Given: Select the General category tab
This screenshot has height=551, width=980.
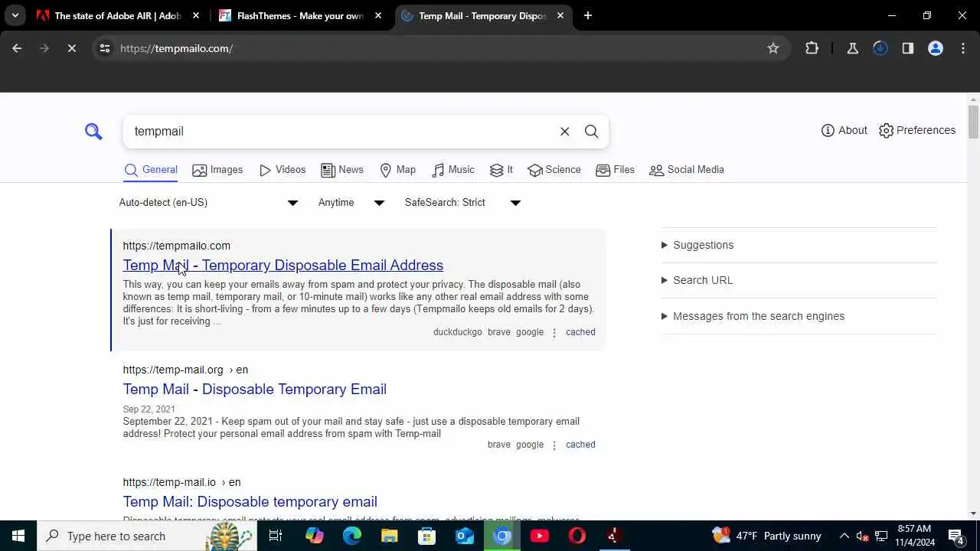Looking at the screenshot, I should pos(151,170).
